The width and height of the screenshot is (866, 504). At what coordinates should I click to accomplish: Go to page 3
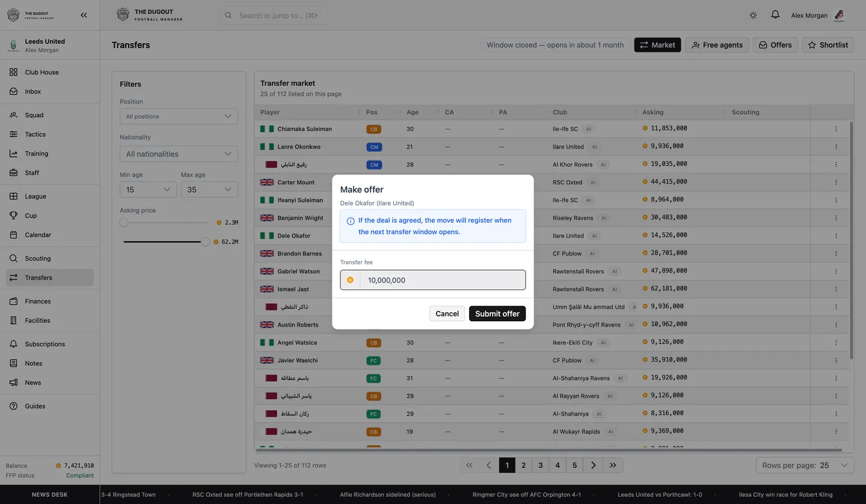pos(541,466)
